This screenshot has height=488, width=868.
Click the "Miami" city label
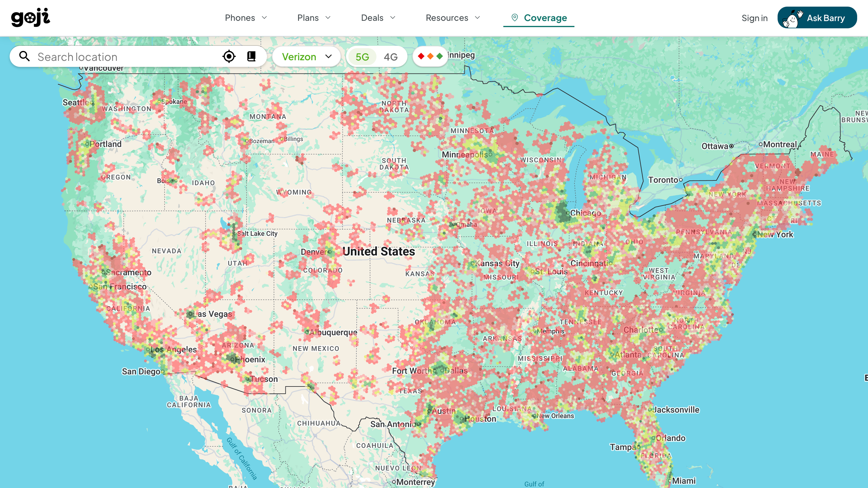684,481
